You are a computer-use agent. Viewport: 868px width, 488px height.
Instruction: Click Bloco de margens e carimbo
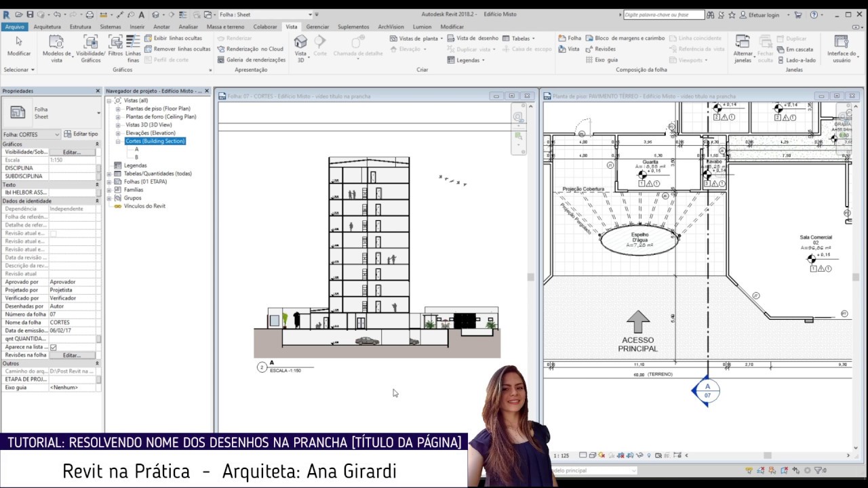pos(625,39)
